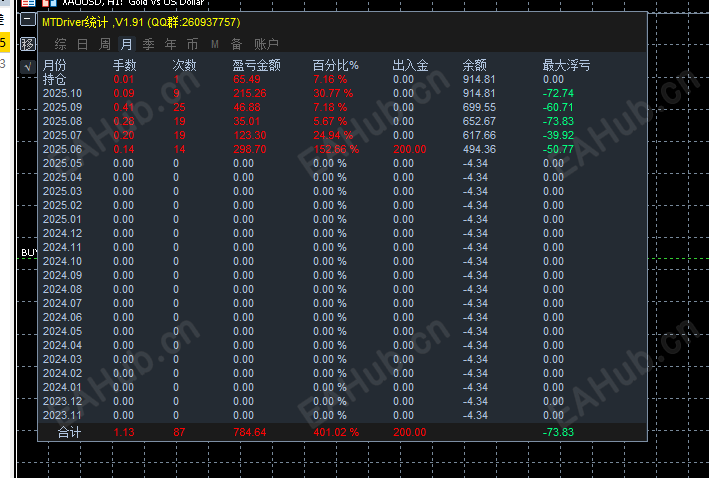Click the 合计 totals row label
This screenshot has width=709, height=478.
click(70, 433)
